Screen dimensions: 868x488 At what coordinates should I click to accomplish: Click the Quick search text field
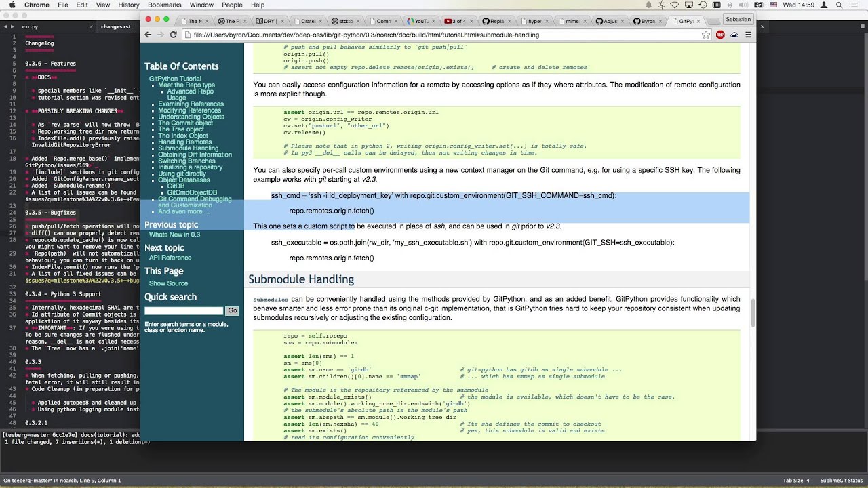184,310
